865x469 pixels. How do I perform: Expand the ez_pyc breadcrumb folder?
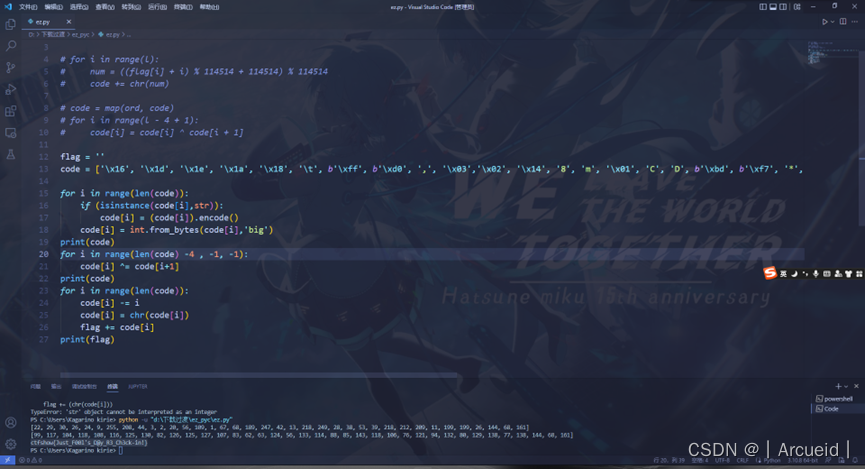pyautogui.click(x=81, y=34)
